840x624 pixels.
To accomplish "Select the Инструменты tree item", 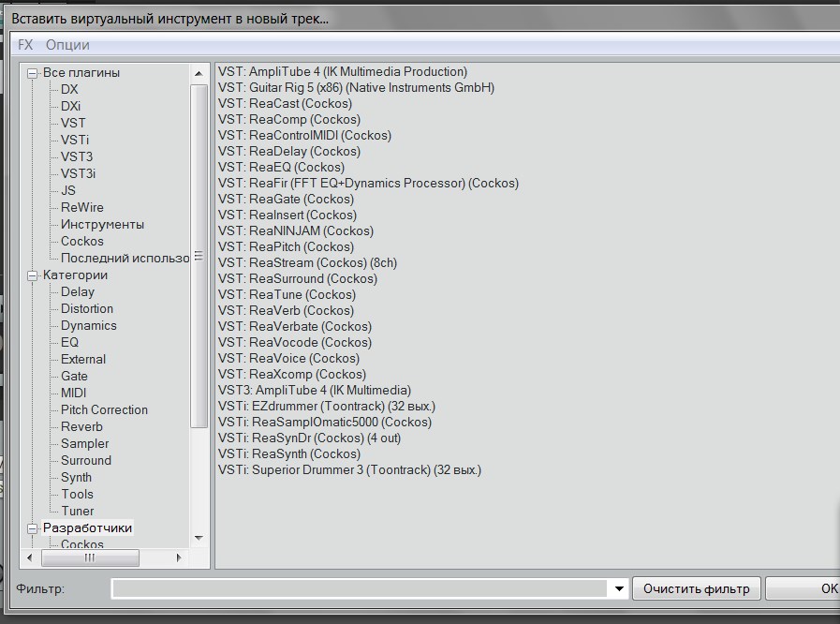I will click(x=102, y=225).
